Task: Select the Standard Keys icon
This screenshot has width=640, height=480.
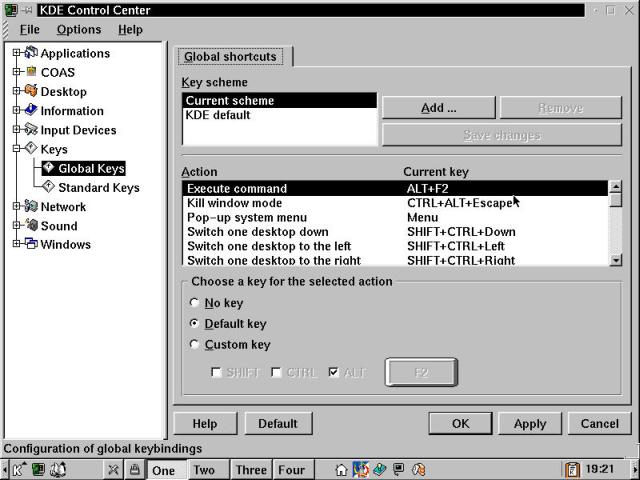Action: point(49,187)
